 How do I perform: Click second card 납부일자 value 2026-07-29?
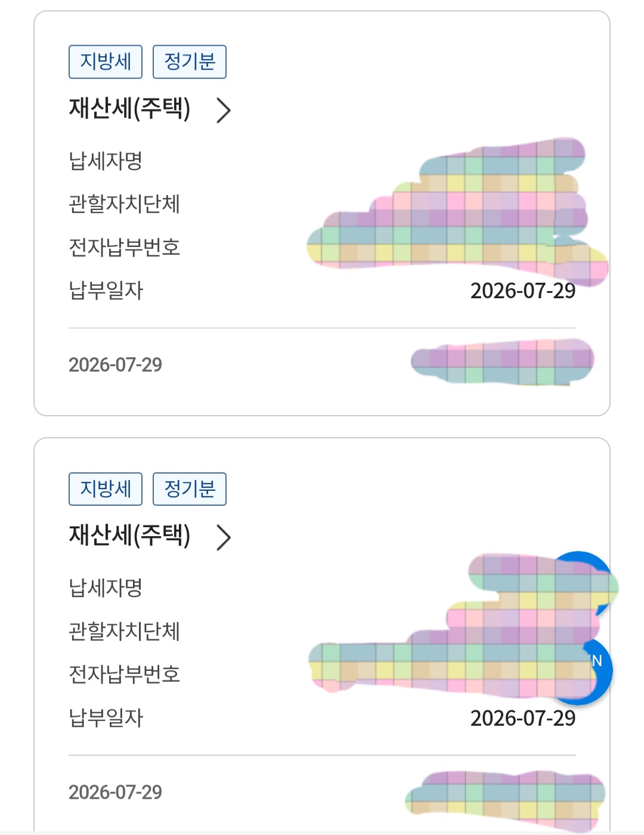click(x=523, y=718)
